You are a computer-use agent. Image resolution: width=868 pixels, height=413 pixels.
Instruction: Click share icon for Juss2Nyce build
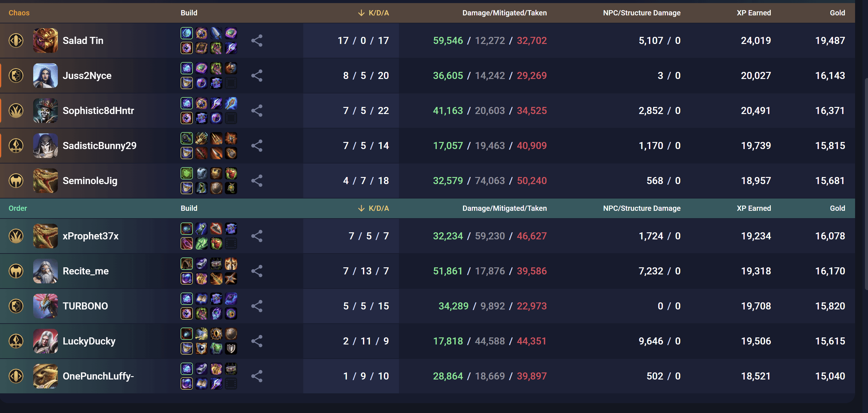pos(257,76)
